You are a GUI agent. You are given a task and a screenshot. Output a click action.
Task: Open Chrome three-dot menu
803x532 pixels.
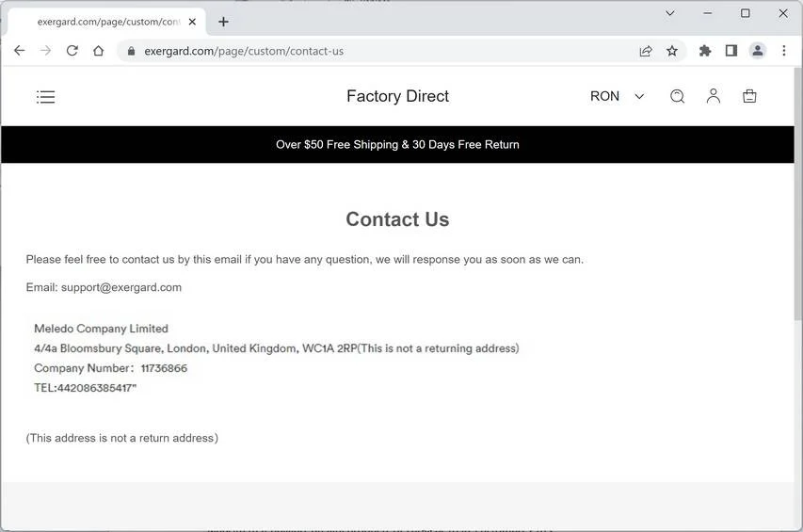783,50
